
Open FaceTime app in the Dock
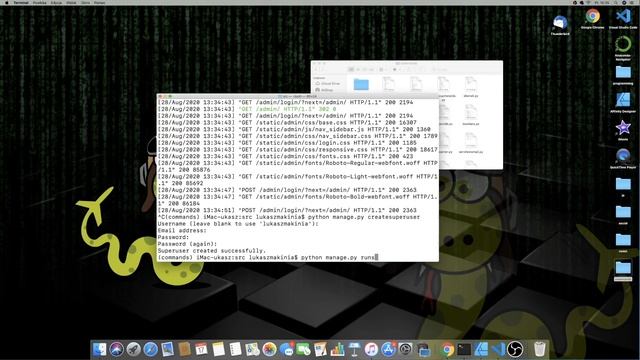point(303,349)
